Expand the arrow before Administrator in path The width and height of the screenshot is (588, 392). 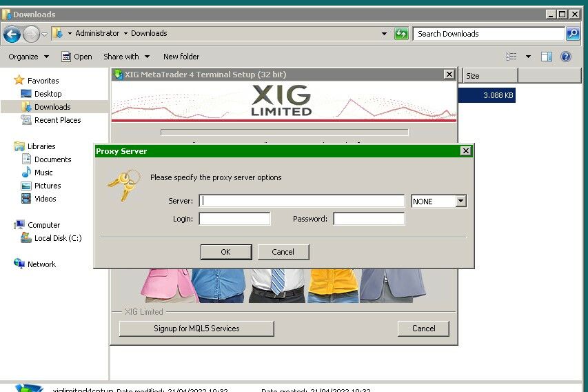tap(70, 33)
